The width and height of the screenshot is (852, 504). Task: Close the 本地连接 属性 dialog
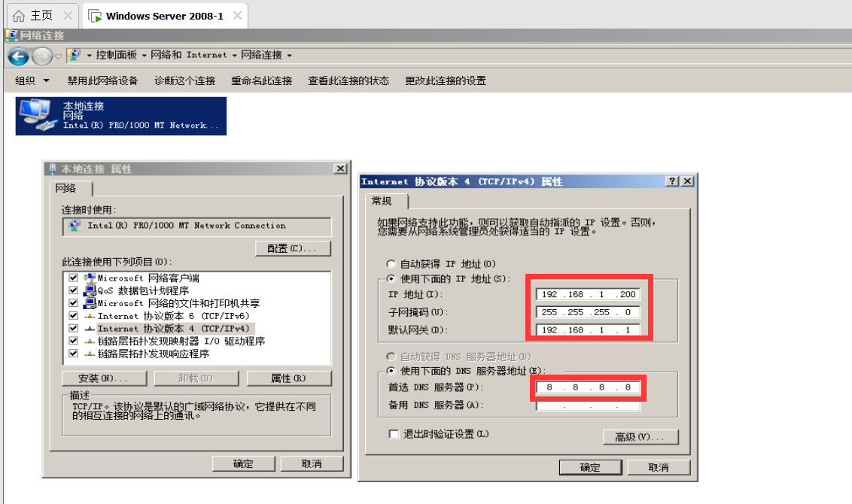(x=340, y=169)
